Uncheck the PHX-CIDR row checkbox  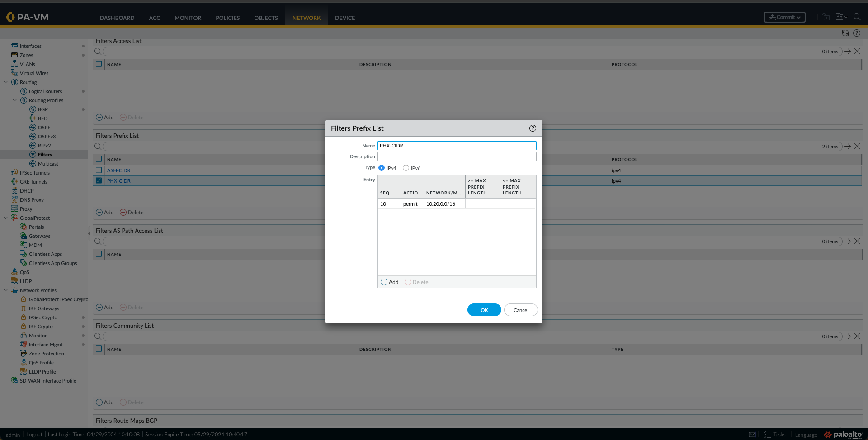[x=98, y=180]
